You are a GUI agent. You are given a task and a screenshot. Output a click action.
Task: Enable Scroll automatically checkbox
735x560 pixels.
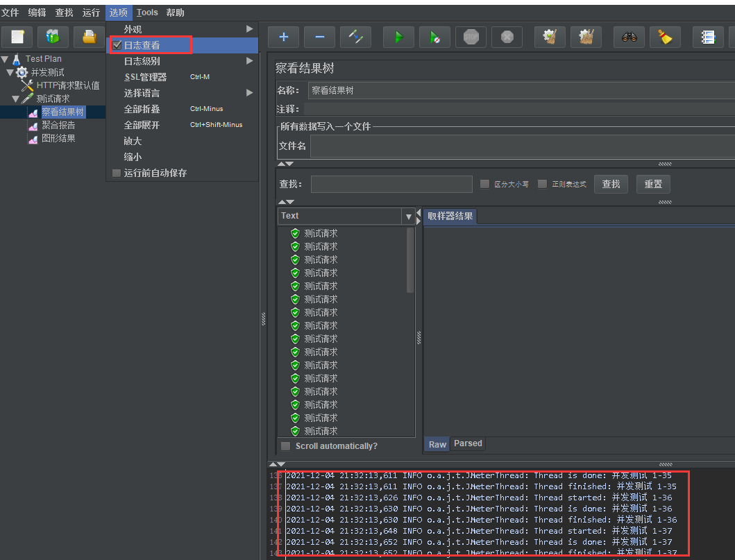[x=285, y=446]
